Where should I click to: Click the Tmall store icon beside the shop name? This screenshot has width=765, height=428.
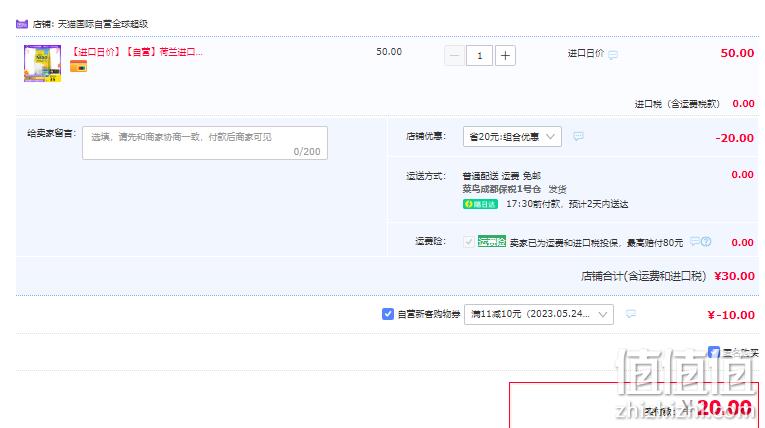click(x=22, y=24)
